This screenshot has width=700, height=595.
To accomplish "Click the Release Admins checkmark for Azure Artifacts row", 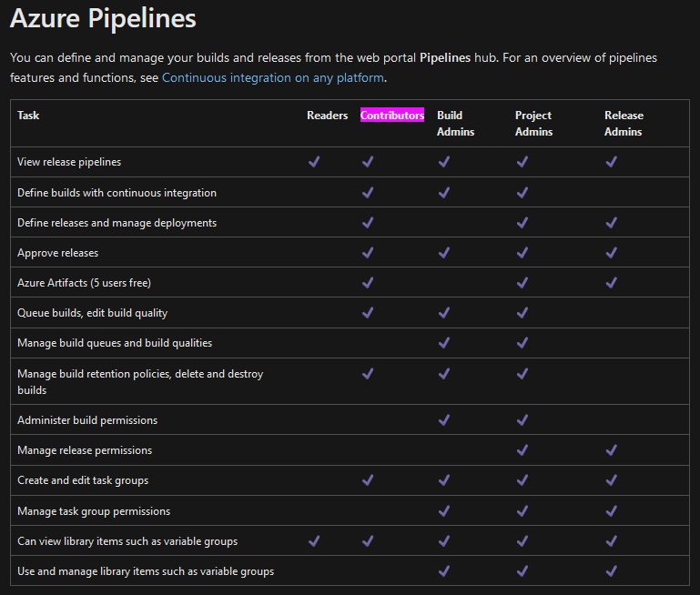I will (612, 283).
